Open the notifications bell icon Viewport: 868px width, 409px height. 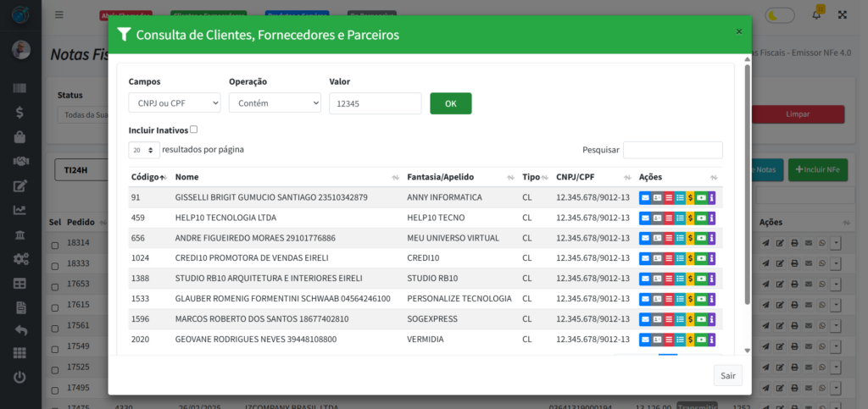coord(817,14)
